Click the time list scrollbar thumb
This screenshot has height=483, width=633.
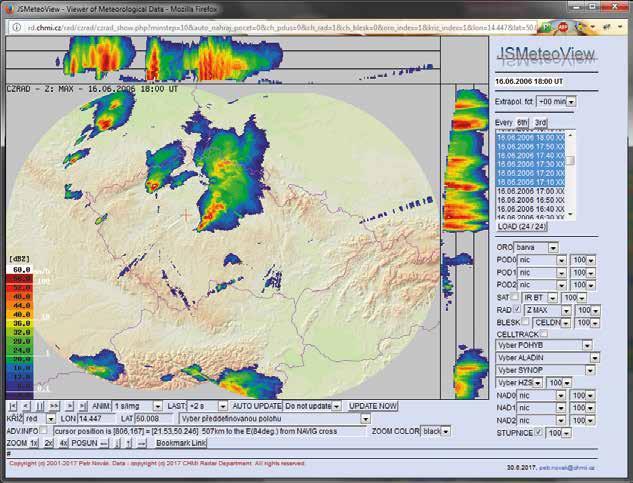[570, 161]
